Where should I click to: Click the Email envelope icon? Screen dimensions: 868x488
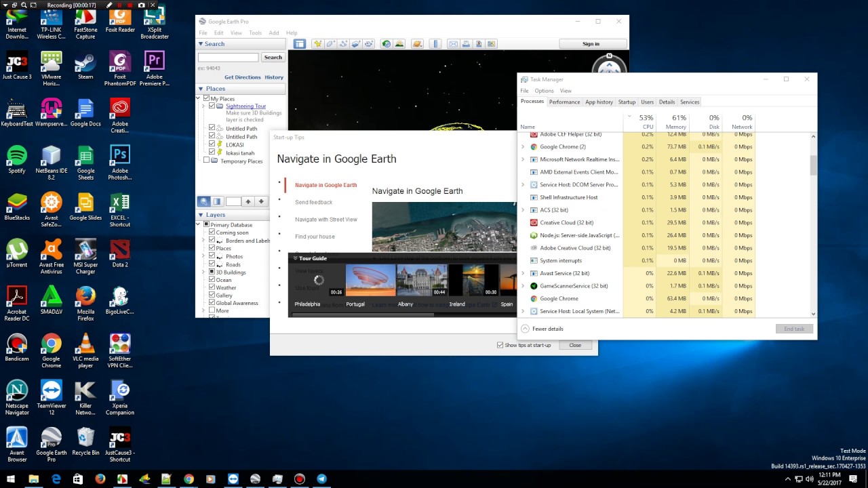pyautogui.click(x=453, y=44)
